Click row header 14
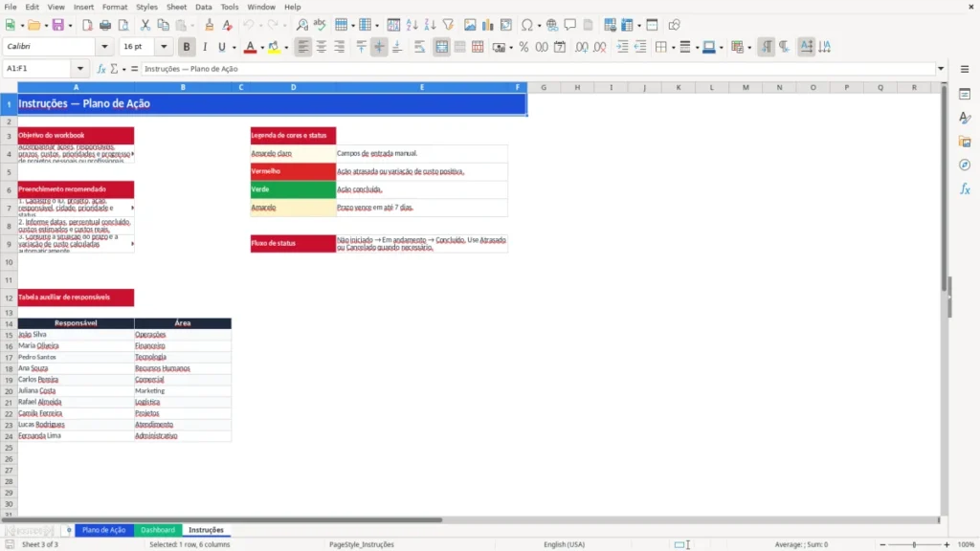 click(x=9, y=323)
